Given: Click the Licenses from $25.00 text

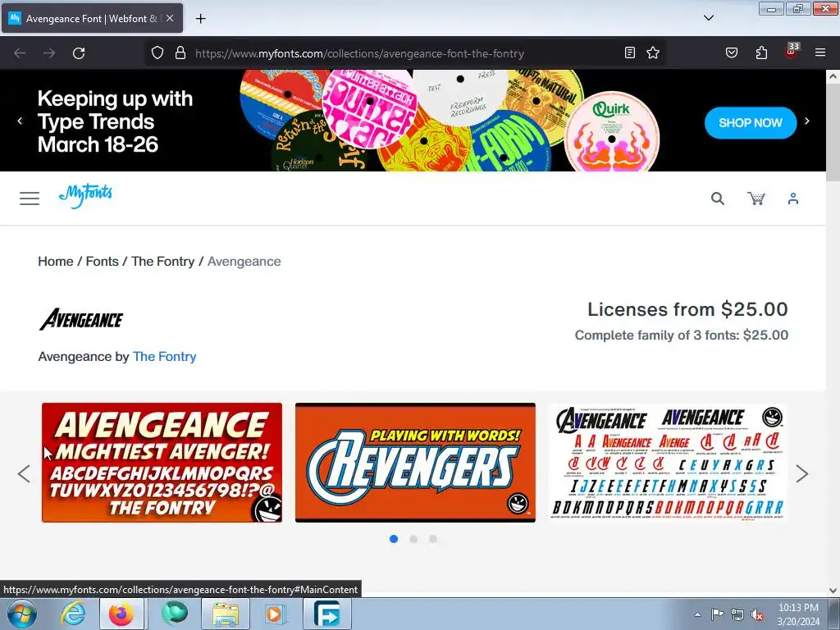Looking at the screenshot, I should point(688,309).
